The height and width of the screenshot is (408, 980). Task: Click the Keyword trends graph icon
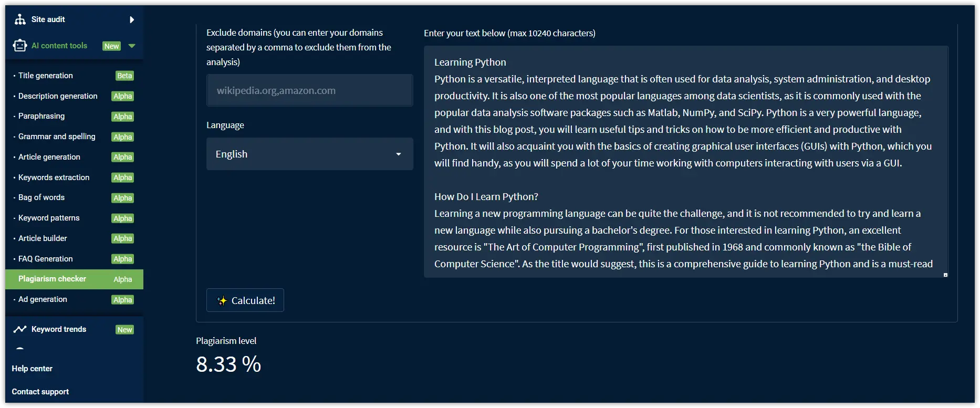pyautogui.click(x=19, y=329)
